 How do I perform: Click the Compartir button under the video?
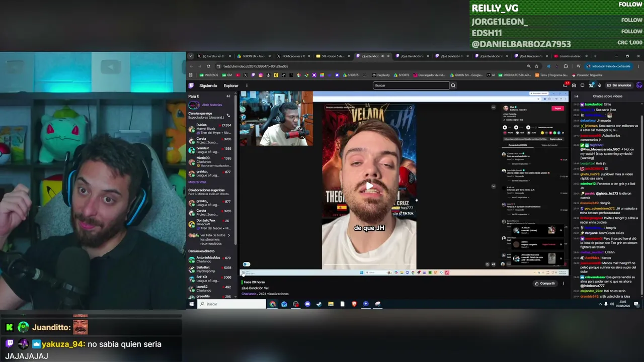pyautogui.click(x=545, y=284)
